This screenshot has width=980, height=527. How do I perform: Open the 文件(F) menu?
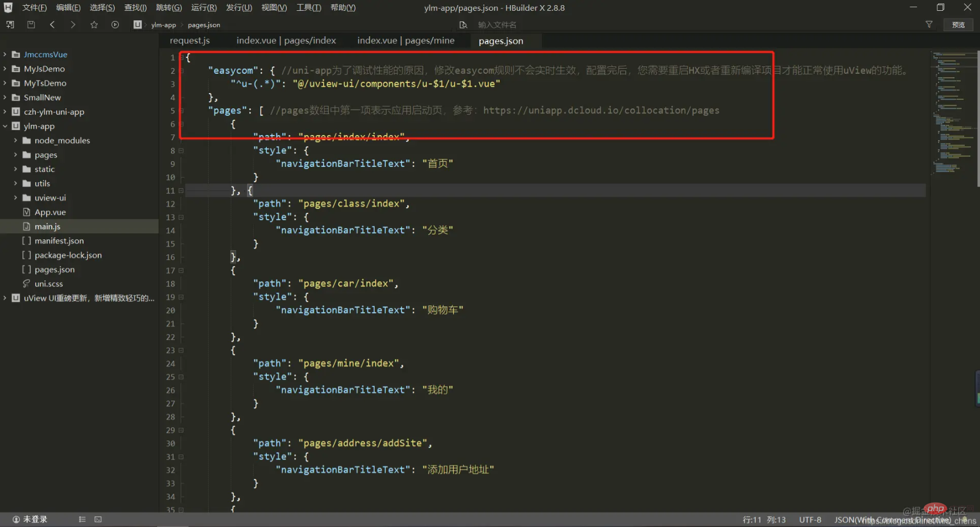[x=35, y=7]
